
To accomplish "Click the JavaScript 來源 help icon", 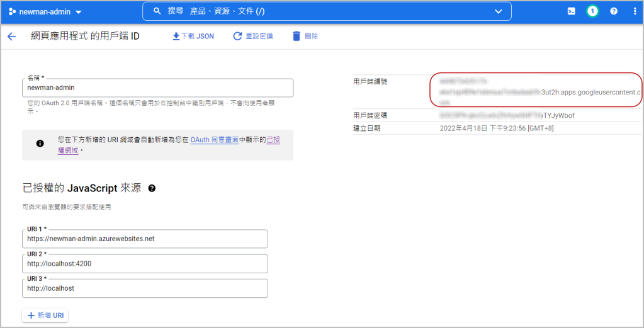I will click(x=152, y=188).
